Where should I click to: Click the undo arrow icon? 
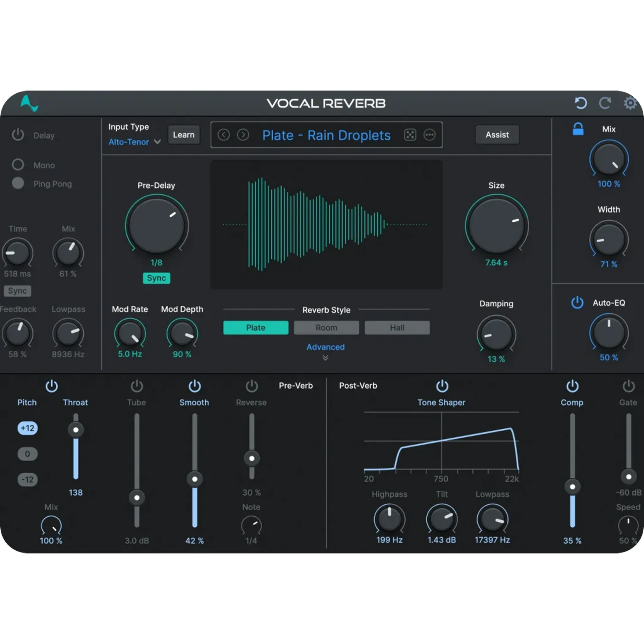click(581, 103)
